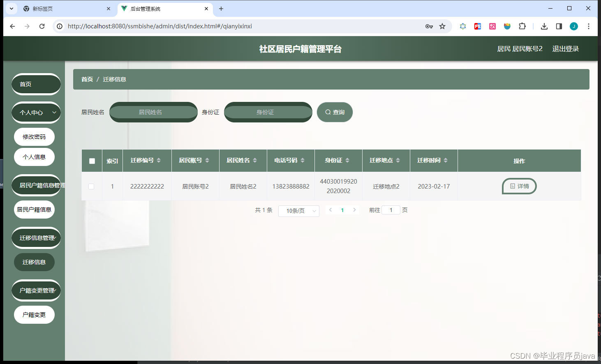Bookmark this page with the star icon
This screenshot has height=364, width=601.
pyautogui.click(x=442, y=26)
